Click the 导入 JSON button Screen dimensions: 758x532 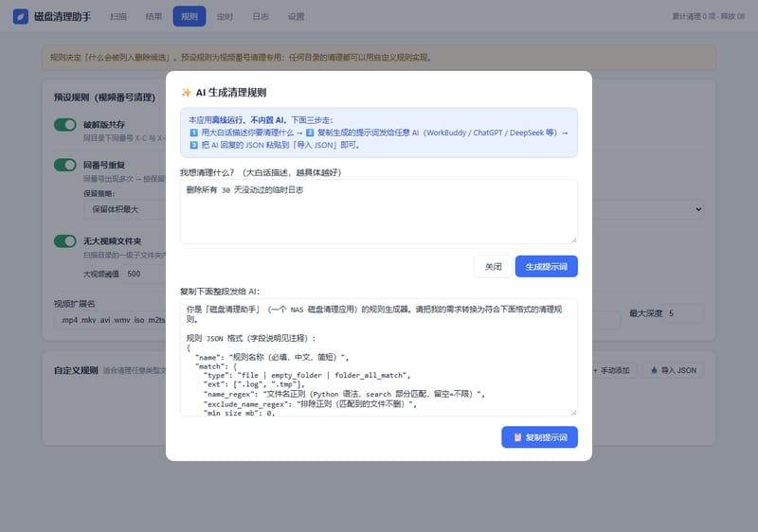coord(674,370)
